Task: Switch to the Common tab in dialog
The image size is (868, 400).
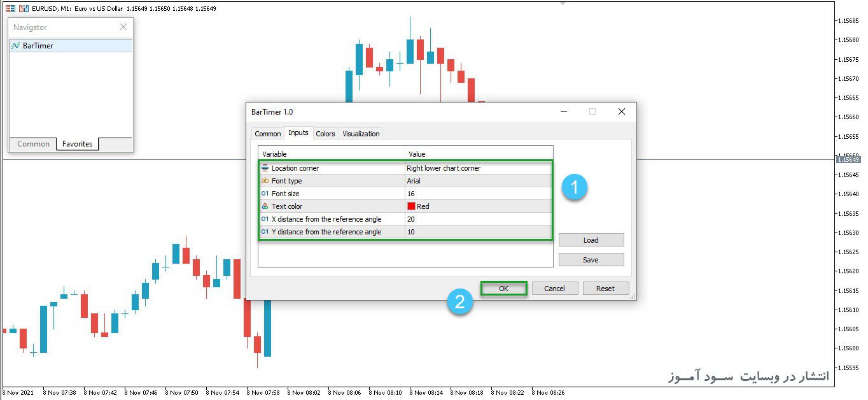Action: [x=268, y=134]
